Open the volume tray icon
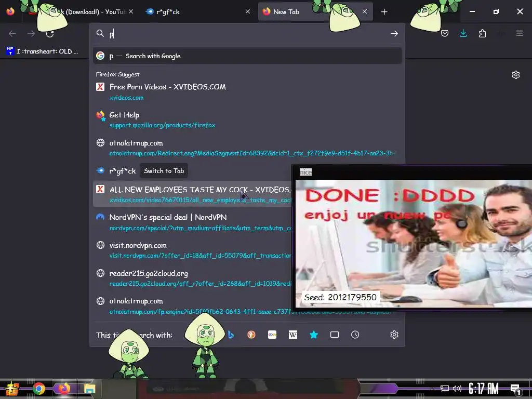Image resolution: width=532 pixels, height=399 pixels. [457, 389]
